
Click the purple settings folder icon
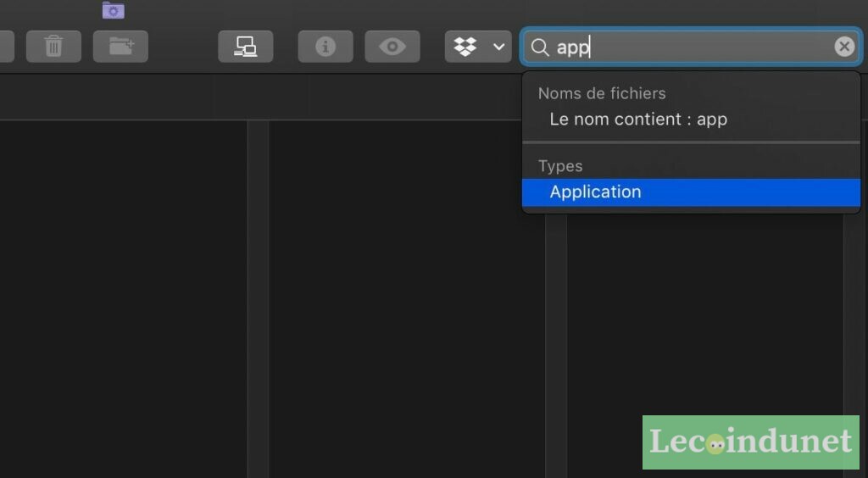[113, 10]
